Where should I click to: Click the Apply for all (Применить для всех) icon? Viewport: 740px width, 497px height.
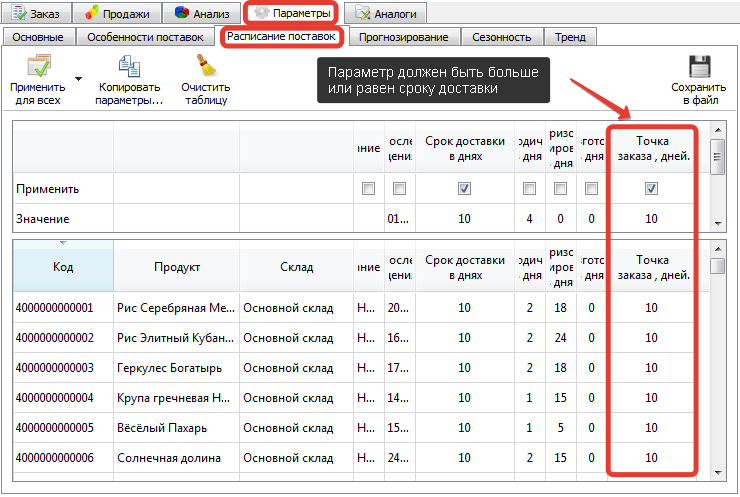(37, 68)
